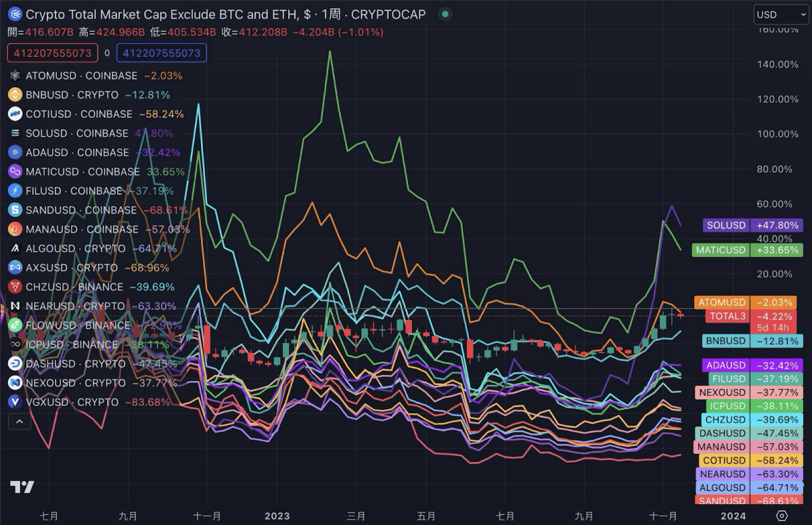Click the MANAUSD label on the price scale
Viewport: 812px width, 525px height.
721,447
